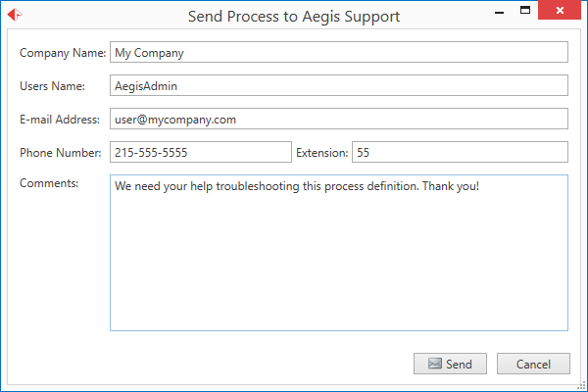This screenshot has height=392, width=588.
Task: Maximize the Send Process dialog window
Action: tap(525, 12)
